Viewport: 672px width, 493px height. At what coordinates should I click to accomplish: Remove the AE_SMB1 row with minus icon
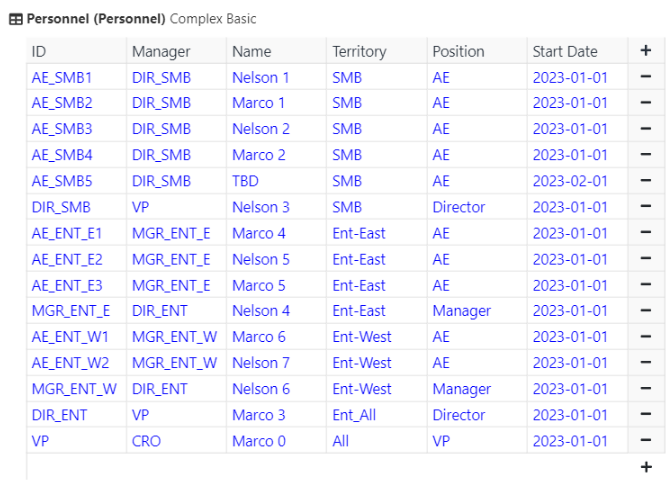click(x=646, y=77)
